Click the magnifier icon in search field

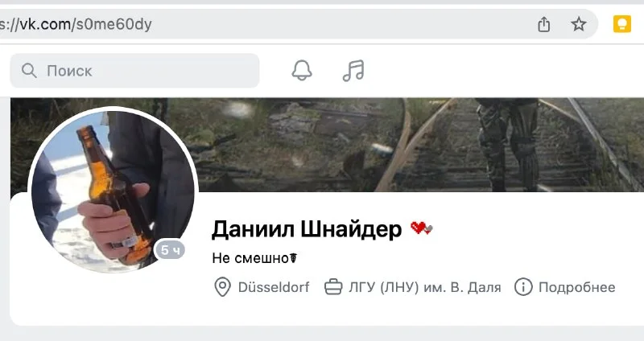pos(29,71)
